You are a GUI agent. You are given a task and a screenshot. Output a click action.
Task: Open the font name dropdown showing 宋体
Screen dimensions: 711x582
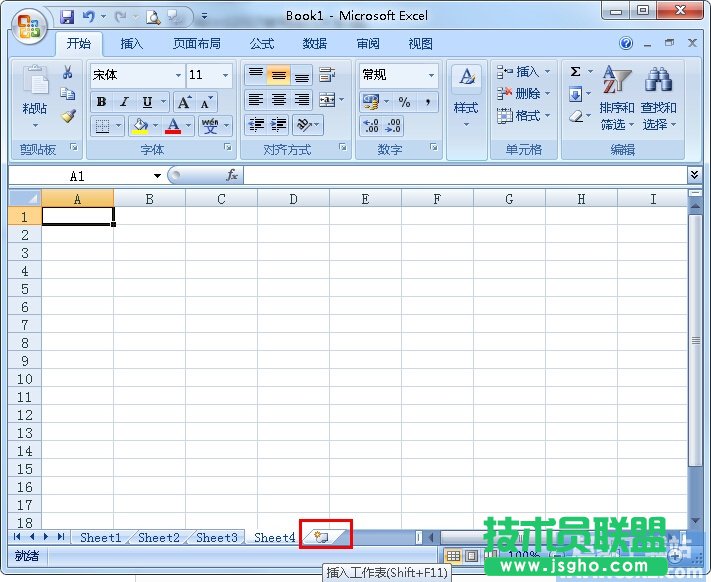tap(178, 75)
